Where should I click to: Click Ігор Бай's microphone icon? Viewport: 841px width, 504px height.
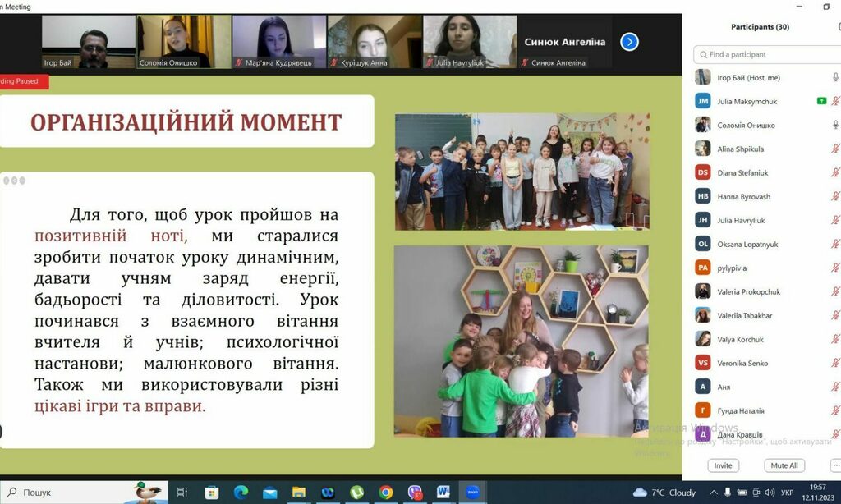click(x=835, y=77)
